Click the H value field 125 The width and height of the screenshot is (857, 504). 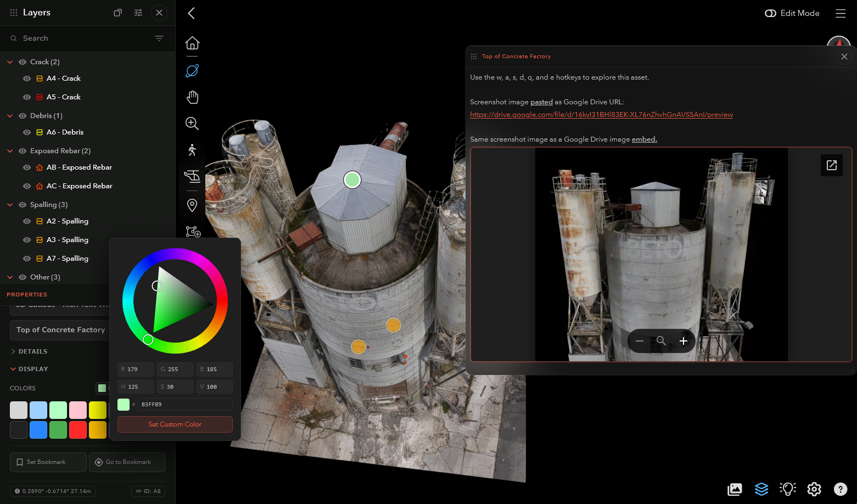coord(136,387)
